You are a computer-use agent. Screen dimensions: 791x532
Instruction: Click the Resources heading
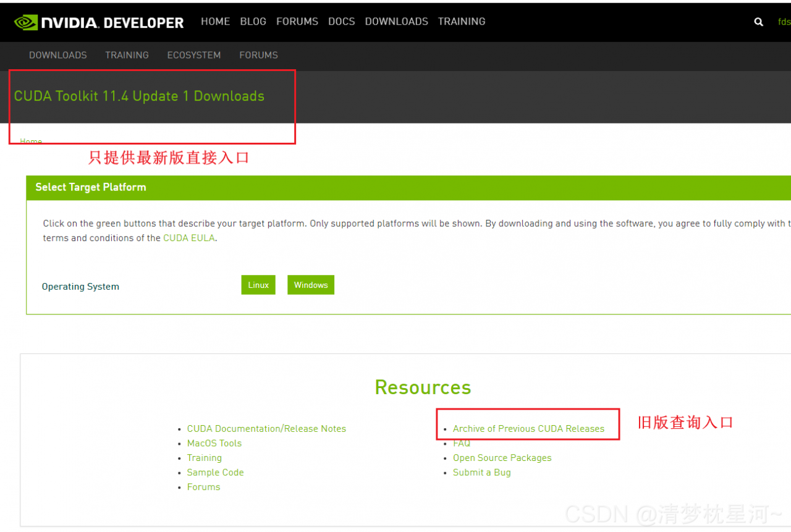(423, 387)
